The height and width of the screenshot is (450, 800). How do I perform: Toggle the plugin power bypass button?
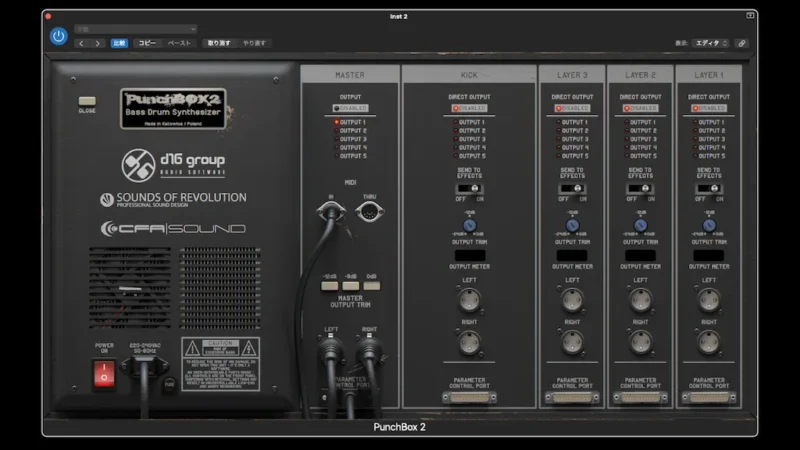[x=59, y=36]
